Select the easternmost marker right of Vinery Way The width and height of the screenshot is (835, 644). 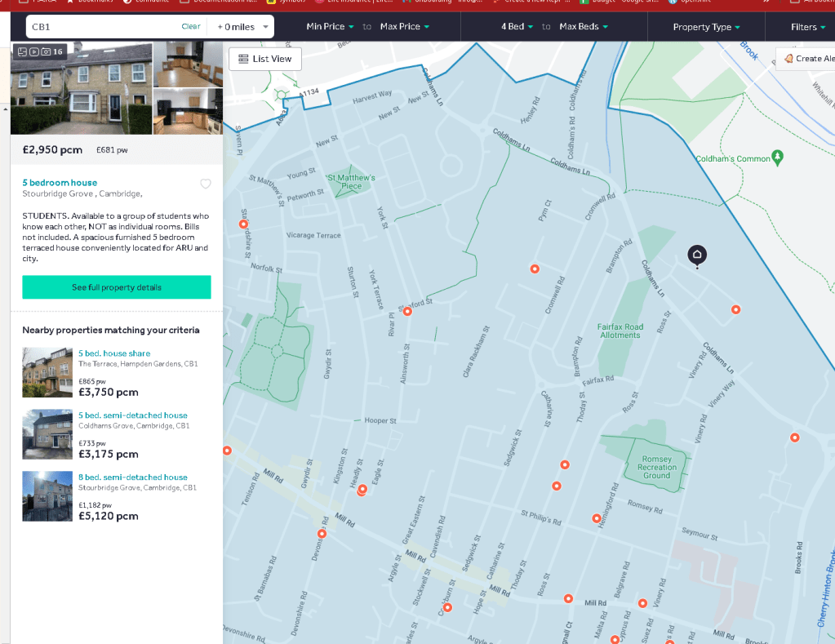pyautogui.click(x=794, y=437)
